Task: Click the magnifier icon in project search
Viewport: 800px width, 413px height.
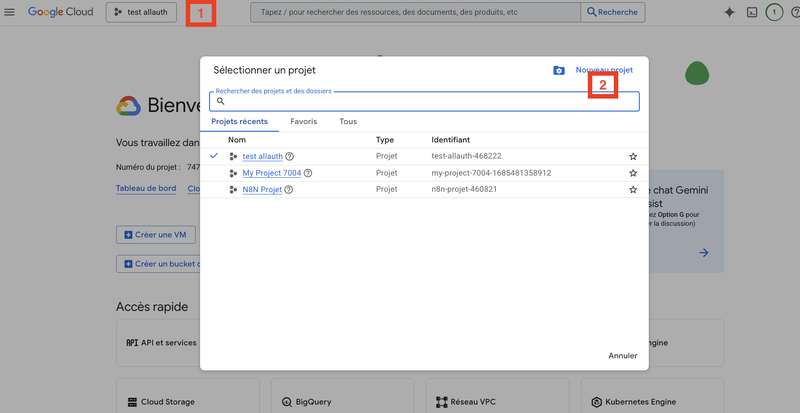Action: tap(220, 101)
